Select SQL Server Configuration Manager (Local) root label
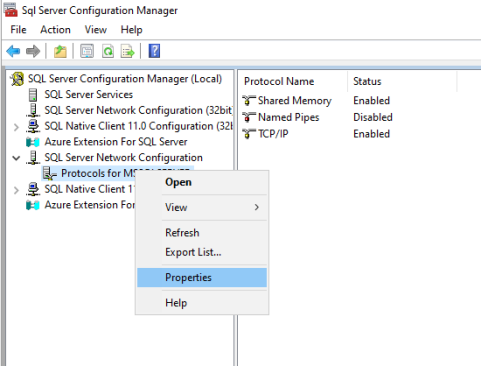The width and height of the screenshot is (481, 366). click(x=125, y=79)
